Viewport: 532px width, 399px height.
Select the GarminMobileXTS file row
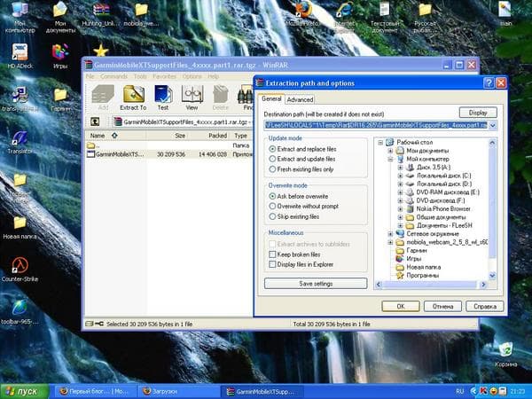click(168, 154)
